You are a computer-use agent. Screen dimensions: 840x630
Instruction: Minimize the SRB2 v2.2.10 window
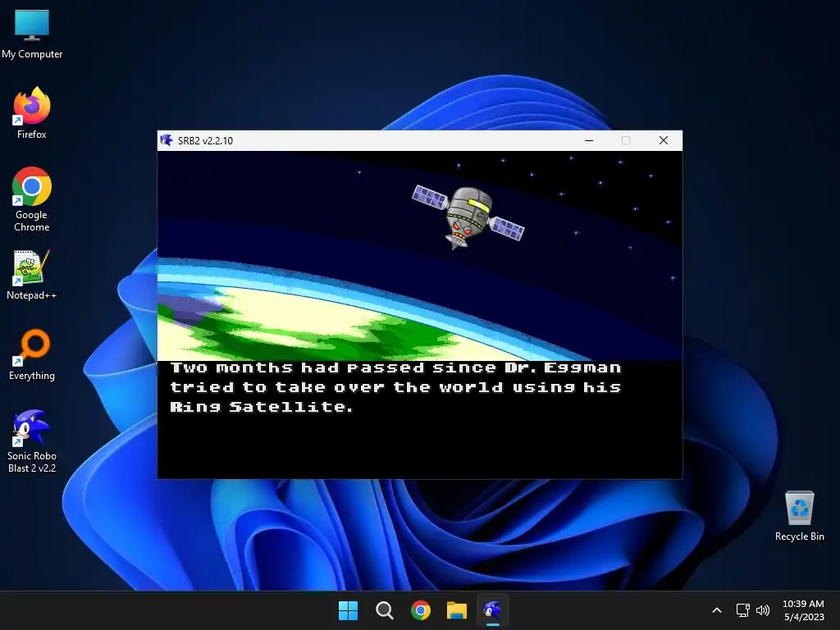pyautogui.click(x=589, y=140)
